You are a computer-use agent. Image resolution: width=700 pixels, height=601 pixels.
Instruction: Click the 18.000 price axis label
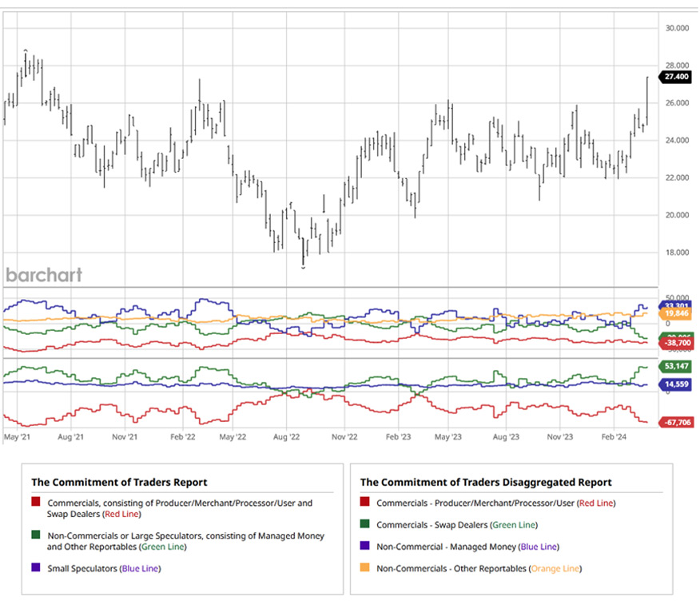pyautogui.click(x=676, y=253)
